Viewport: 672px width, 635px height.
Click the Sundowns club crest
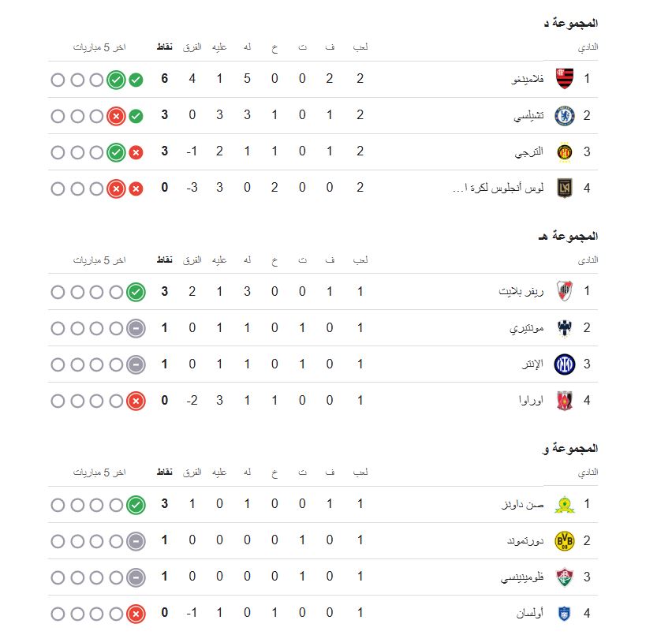pyautogui.click(x=566, y=503)
